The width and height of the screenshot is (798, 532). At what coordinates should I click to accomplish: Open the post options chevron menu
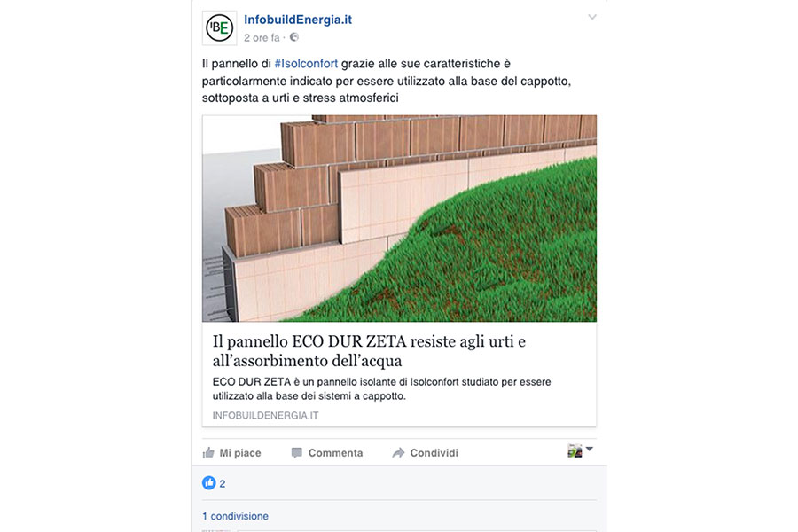pos(592,17)
